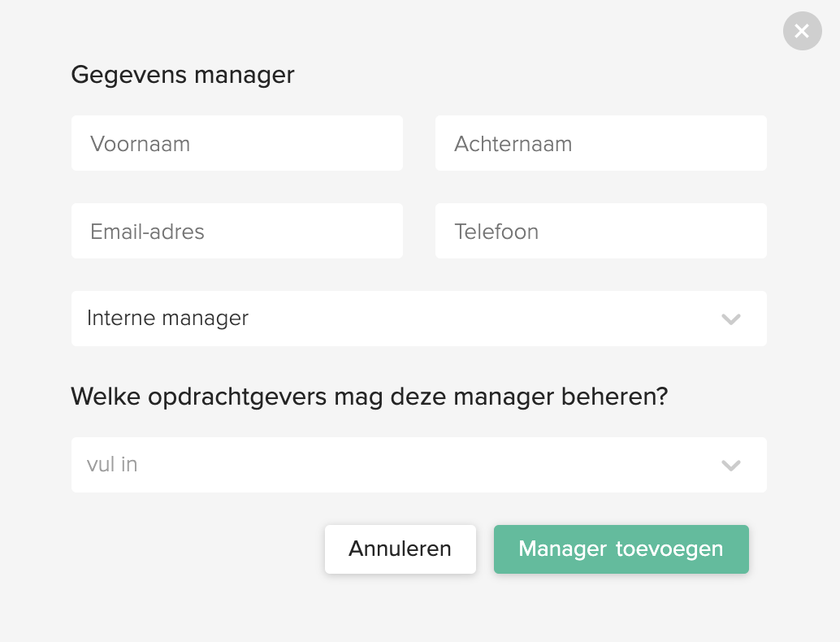The width and height of the screenshot is (840, 642).
Task: Open the Interne manager dropdown
Action: tap(419, 319)
